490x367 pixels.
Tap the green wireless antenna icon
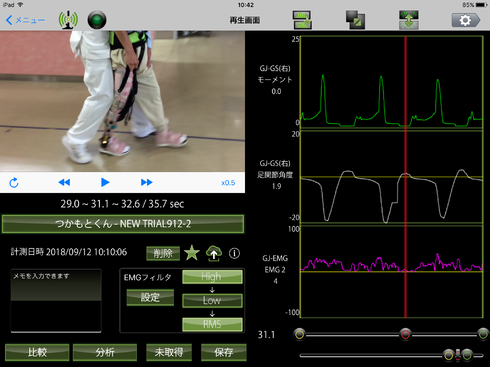(x=68, y=20)
